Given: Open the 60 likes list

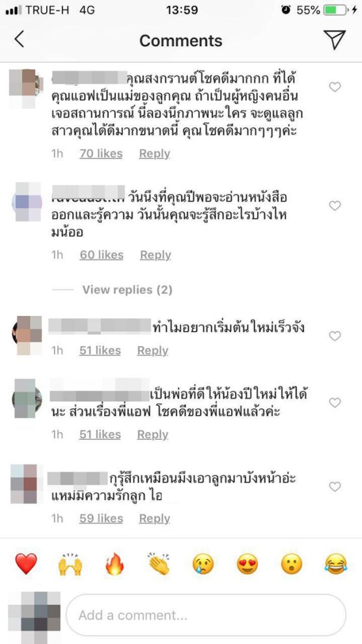Looking at the screenshot, I should 102,255.
